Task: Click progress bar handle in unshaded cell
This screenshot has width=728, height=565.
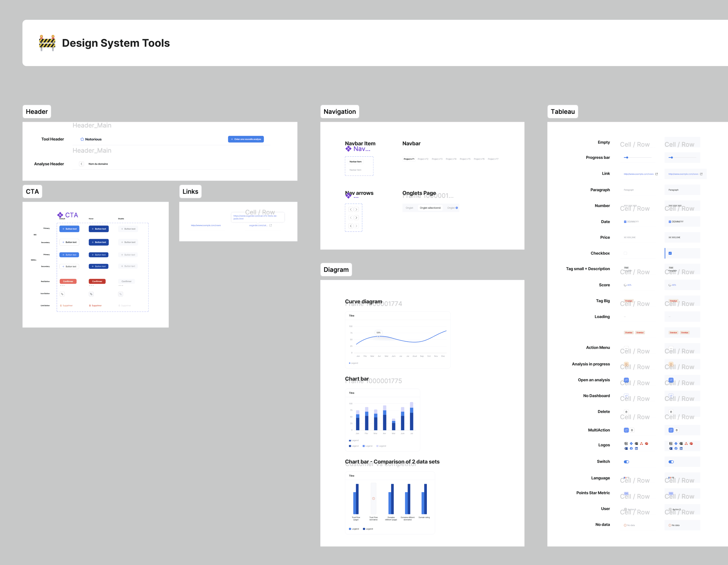Action: (x=627, y=158)
